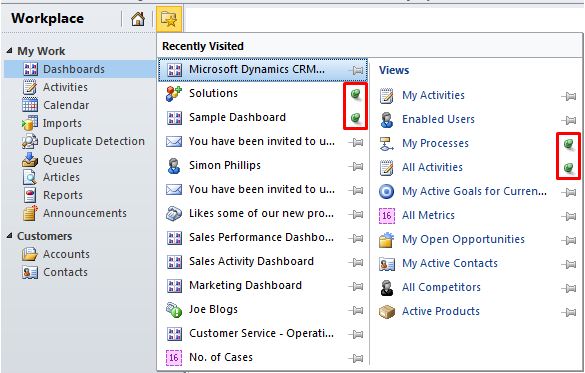Open the Active Products view
The height and width of the screenshot is (373, 585).
tap(441, 311)
